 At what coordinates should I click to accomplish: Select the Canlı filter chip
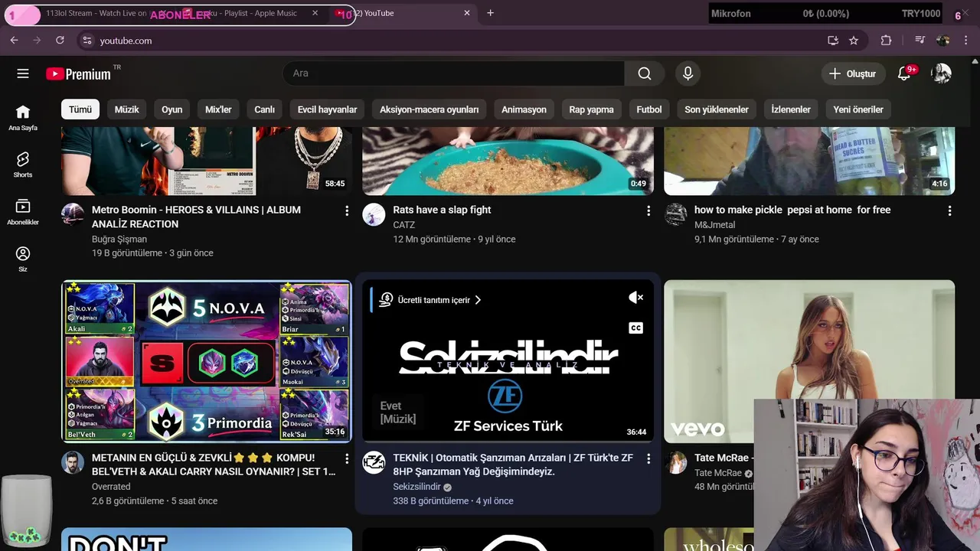tap(265, 109)
